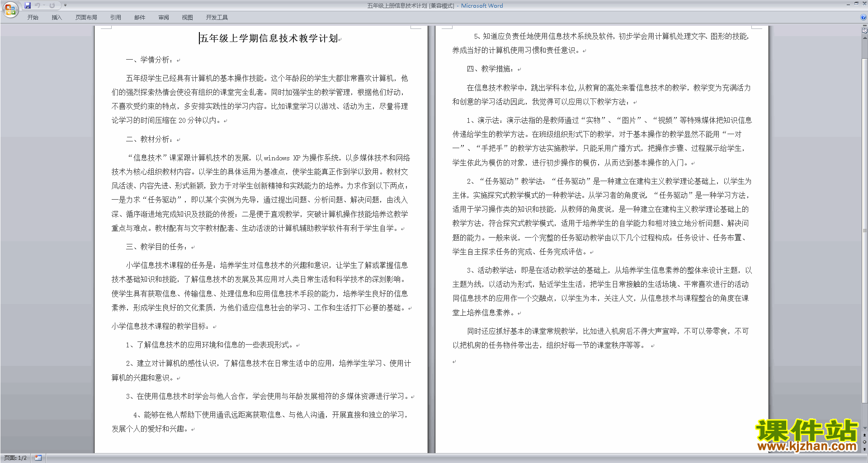This screenshot has height=463, width=868.
Task: Click the Undo arrow icon
Action: tap(38, 5)
